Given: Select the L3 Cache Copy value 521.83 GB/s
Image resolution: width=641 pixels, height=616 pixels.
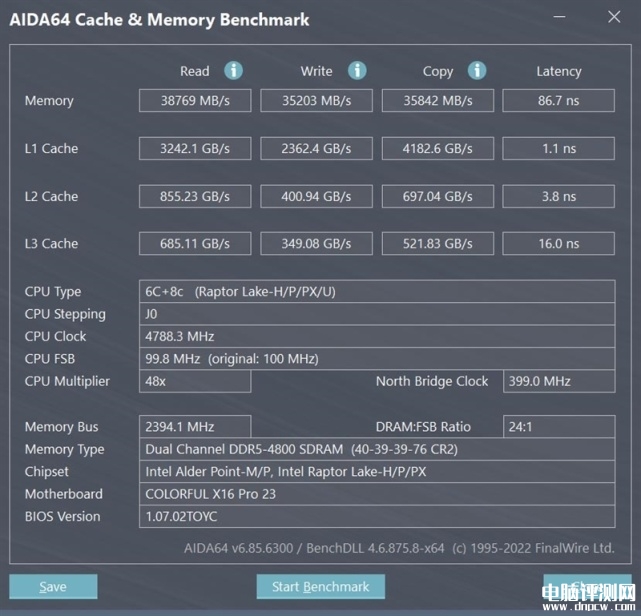Looking at the screenshot, I should click(x=438, y=244).
